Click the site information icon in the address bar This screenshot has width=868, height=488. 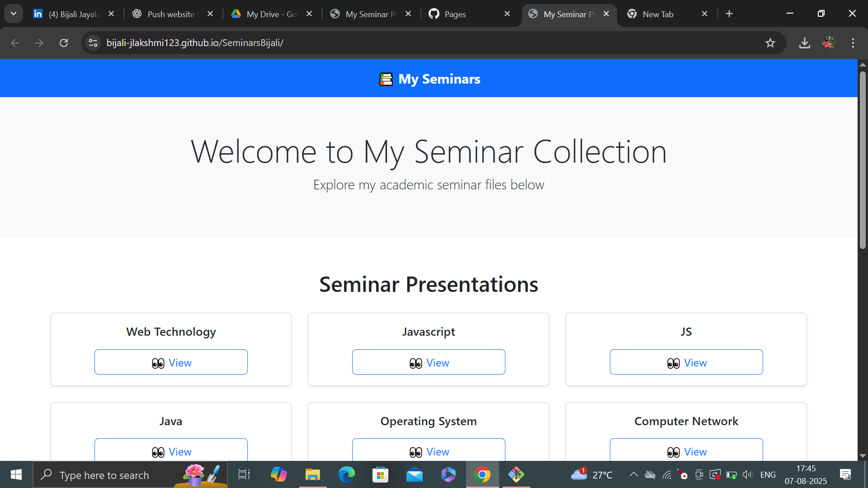click(93, 43)
